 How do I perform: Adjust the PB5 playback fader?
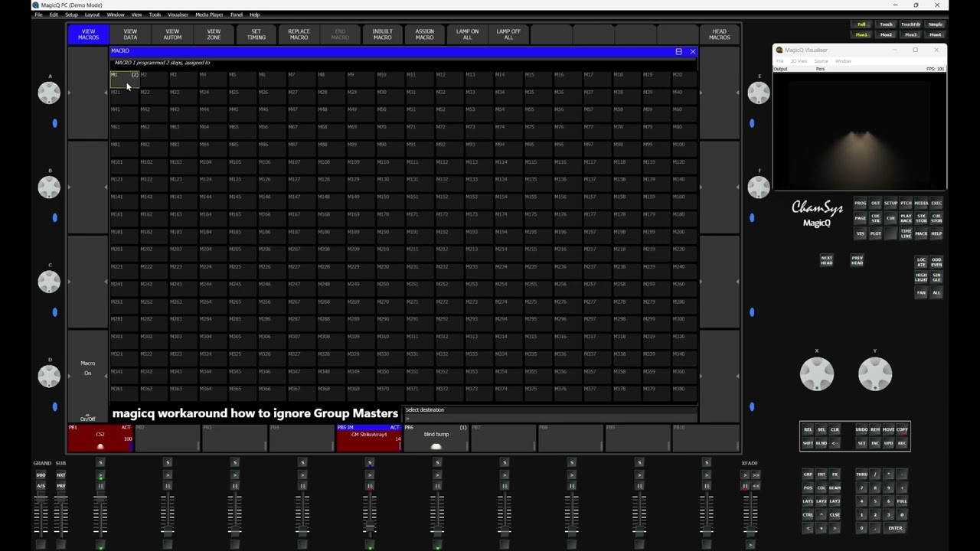[x=370, y=526]
